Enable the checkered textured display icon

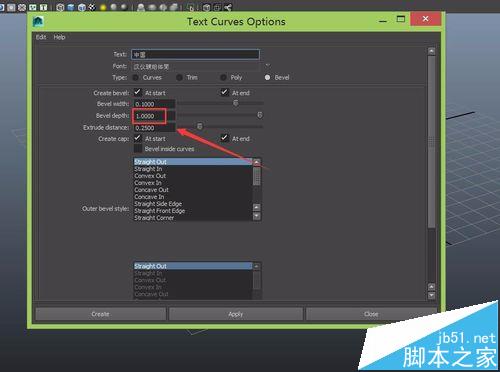pos(92,7)
